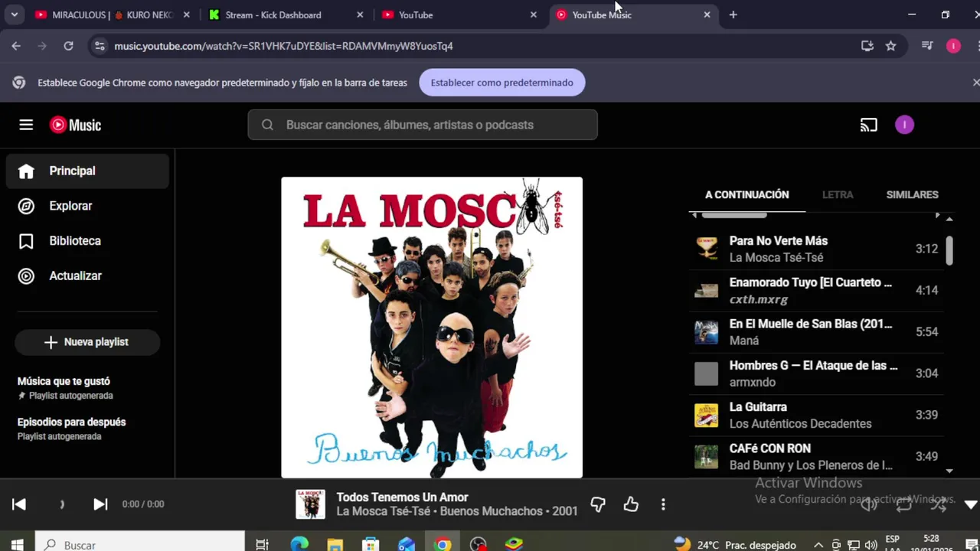Bookmark this page with star icon

(890, 46)
